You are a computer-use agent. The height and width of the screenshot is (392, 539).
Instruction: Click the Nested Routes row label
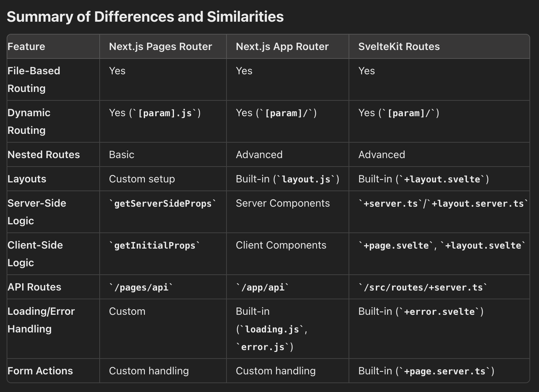point(44,154)
